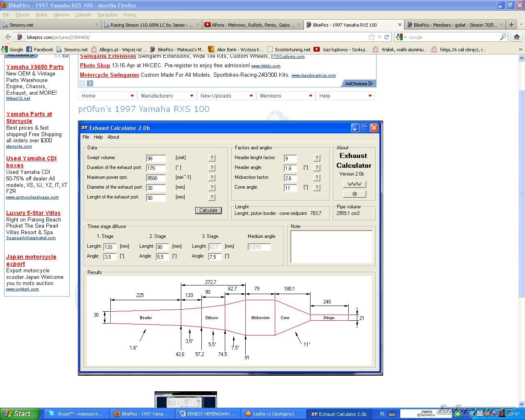Expand Home dropdown on BikePics nav

pyautogui.click(x=132, y=96)
